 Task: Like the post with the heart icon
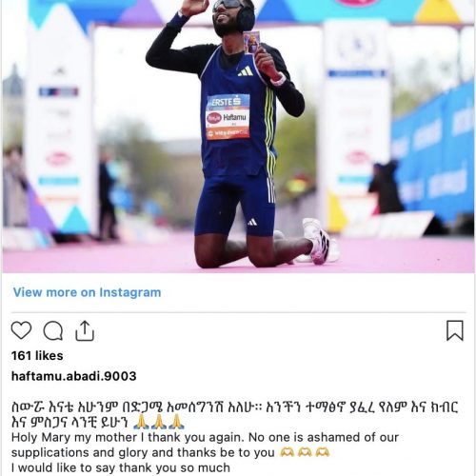[21, 330]
